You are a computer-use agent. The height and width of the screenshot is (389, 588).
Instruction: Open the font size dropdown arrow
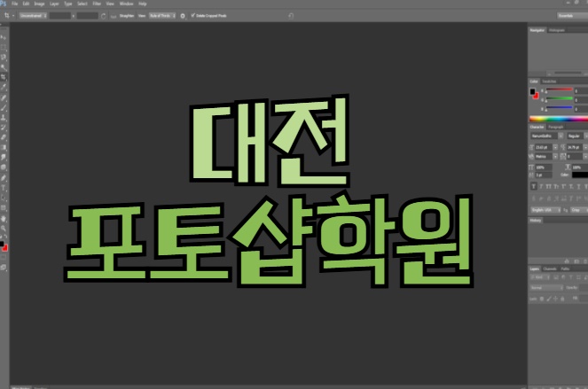tap(555, 147)
